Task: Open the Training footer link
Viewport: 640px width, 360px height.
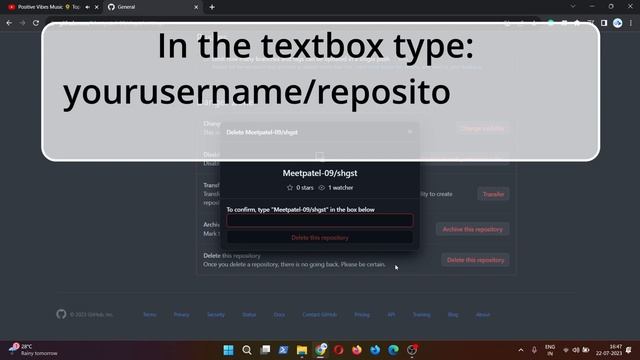Action: [x=422, y=315]
